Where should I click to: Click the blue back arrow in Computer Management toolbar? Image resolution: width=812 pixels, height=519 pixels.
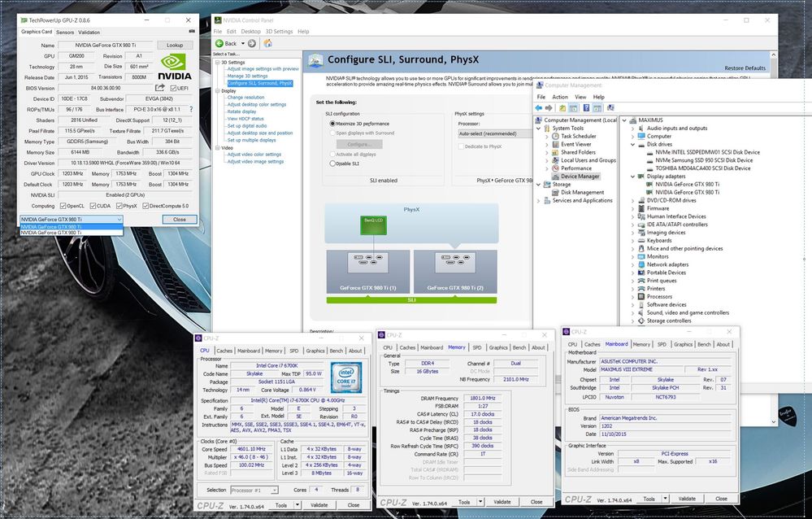[539, 108]
